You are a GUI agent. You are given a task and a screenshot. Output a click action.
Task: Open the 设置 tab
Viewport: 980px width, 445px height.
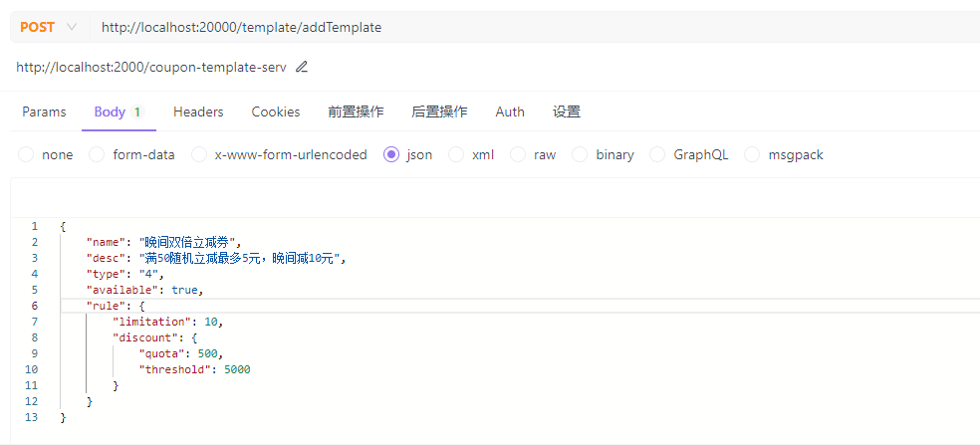[567, 111]
